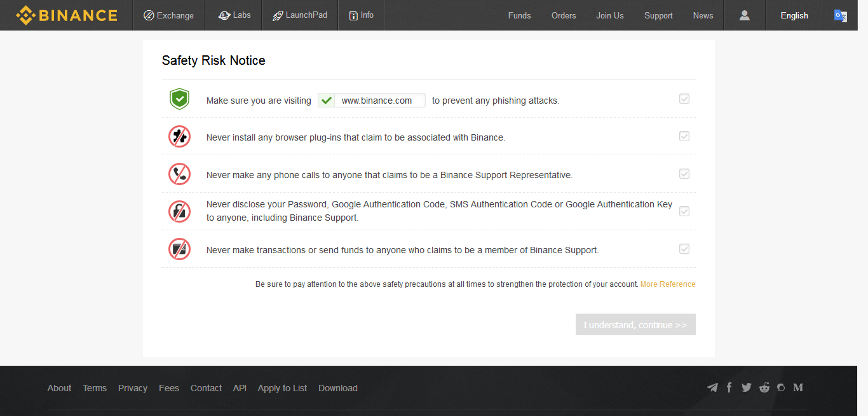Click the Google Translate icon
This screenshot has height=416, width=868.
(841, 16)
